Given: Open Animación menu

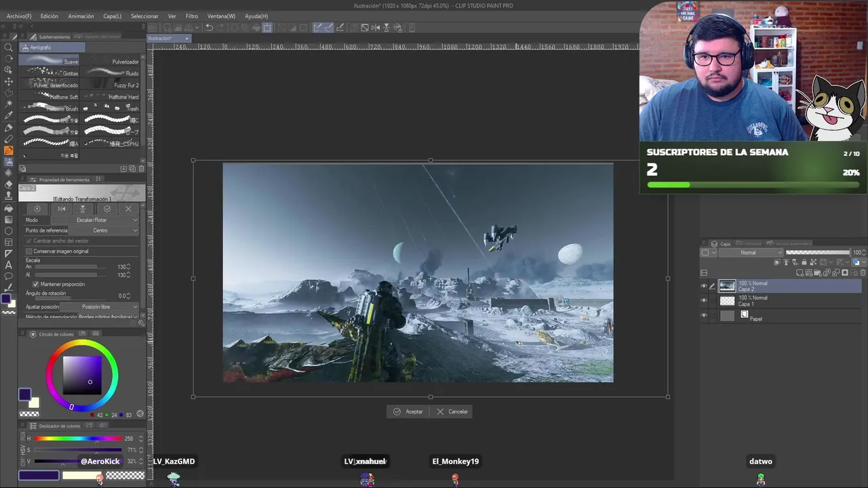Looking at the screenshot, I should (81, 16).
